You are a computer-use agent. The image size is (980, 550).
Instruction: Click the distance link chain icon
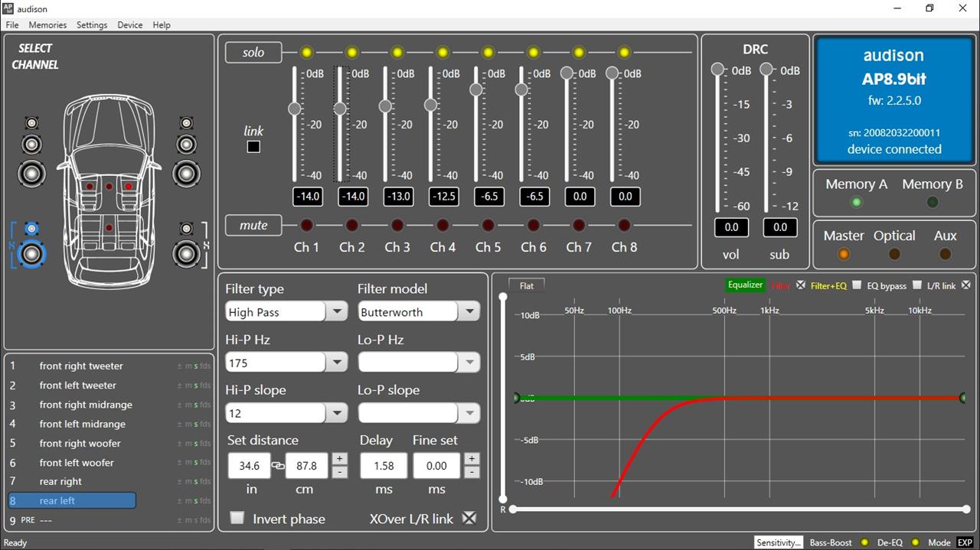point(278,465)
